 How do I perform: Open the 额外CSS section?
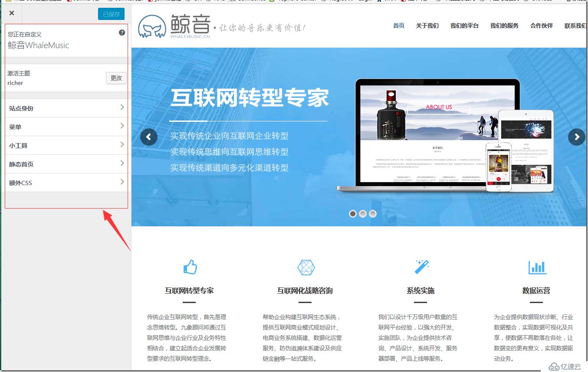click(x=66, y=183)
